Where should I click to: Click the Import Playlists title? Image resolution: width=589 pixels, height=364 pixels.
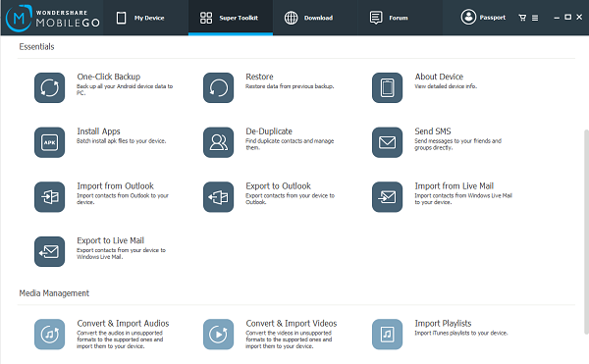(443, 324)
